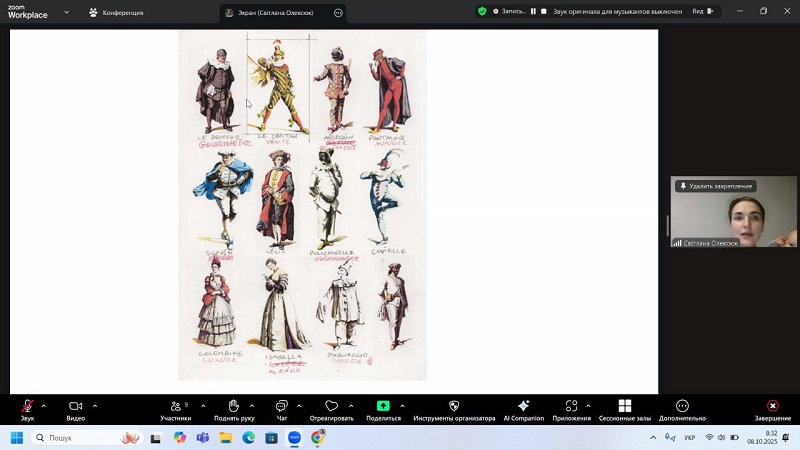Open Сессионные залы breakout rooms
800x450 pixels.
(x=625, y=407)
